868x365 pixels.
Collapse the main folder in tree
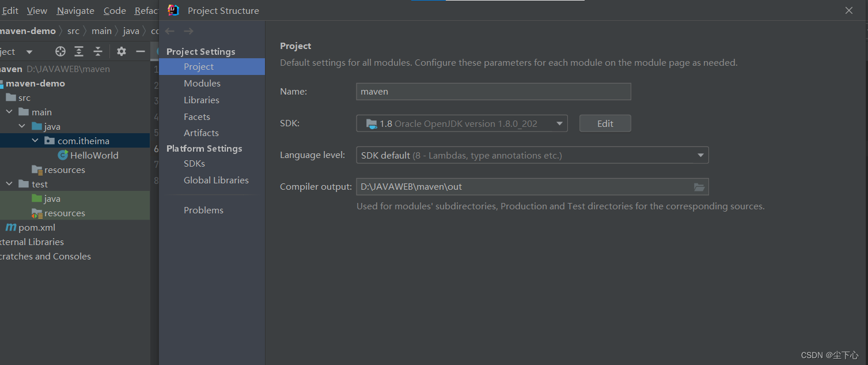click(x=9, y=112)
